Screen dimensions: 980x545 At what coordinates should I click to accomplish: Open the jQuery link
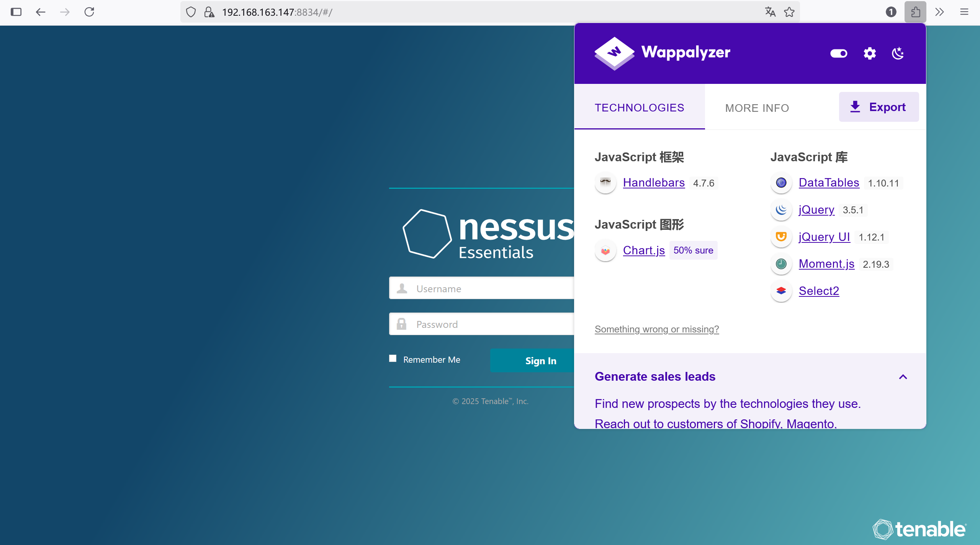816,210
